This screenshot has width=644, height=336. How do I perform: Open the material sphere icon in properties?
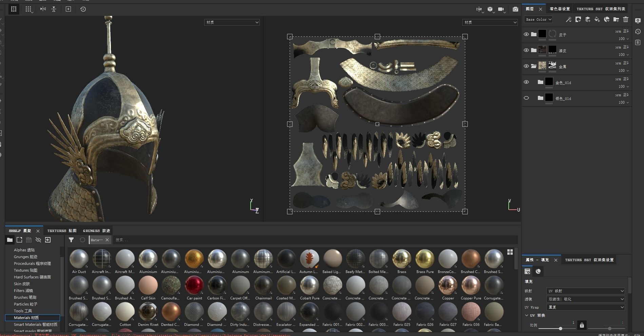tap(538, 271)
